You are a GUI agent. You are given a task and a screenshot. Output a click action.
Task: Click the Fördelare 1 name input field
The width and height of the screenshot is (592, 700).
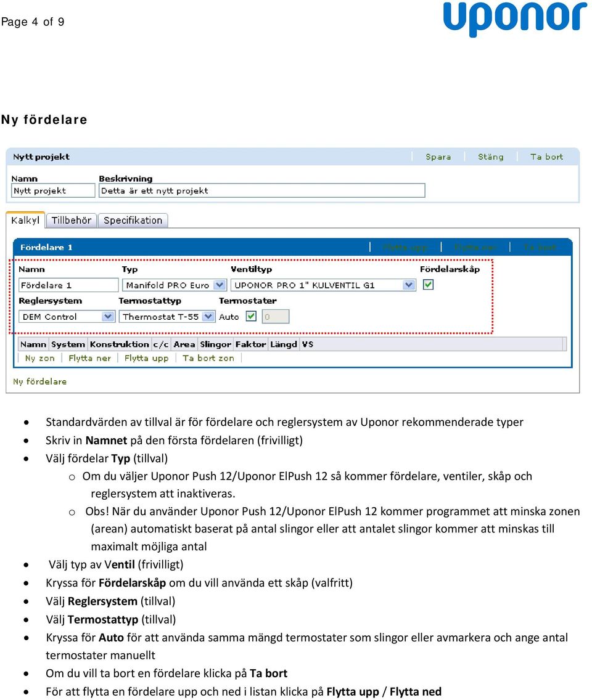click(x=68, y=285)
